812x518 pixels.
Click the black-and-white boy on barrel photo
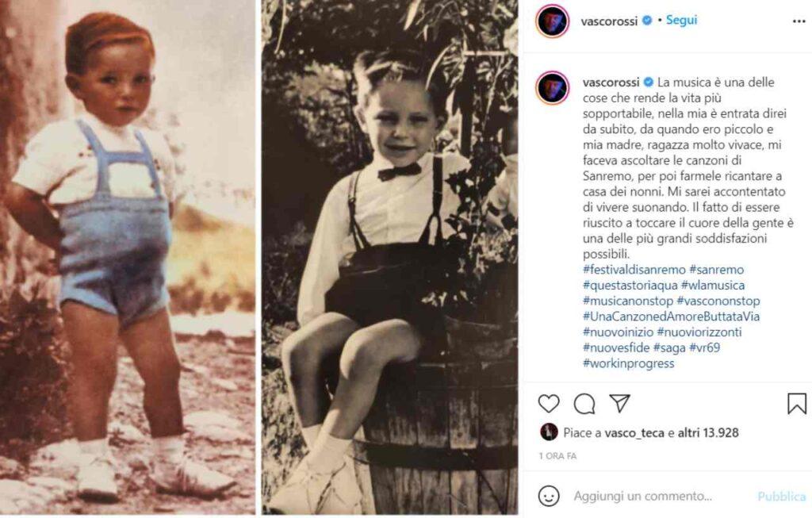390,258
